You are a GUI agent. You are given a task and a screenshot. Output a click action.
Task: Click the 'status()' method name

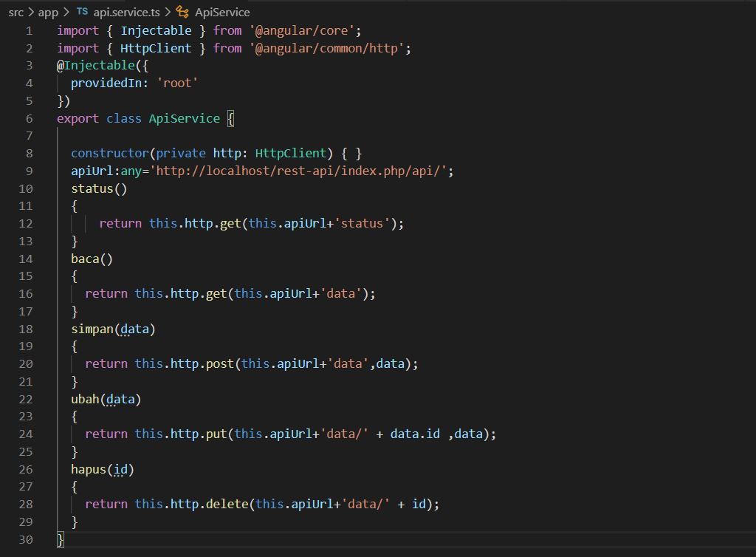100,188
